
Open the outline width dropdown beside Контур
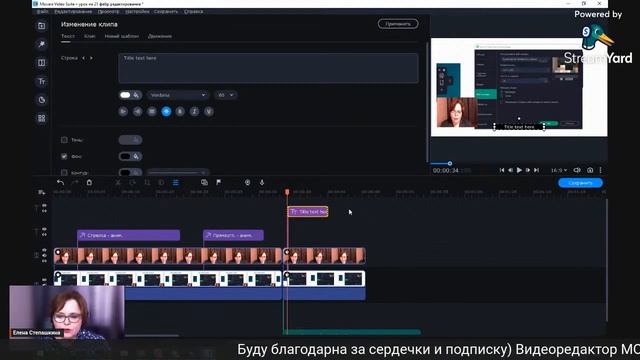tap(178, 173)
